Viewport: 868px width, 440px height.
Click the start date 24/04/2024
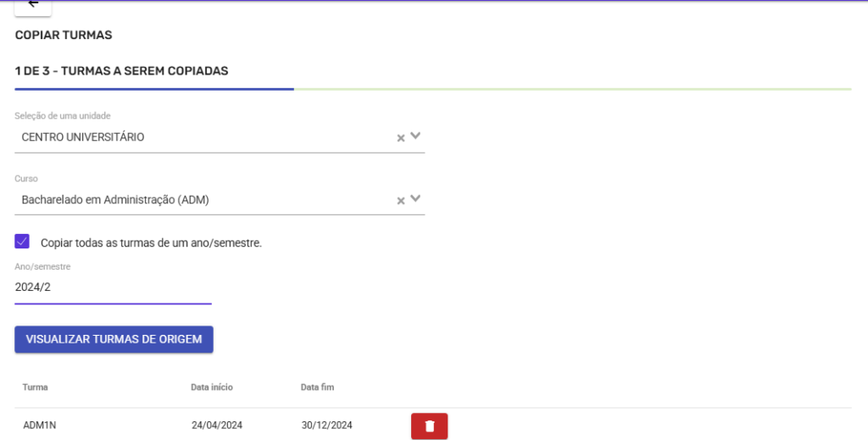217,425
